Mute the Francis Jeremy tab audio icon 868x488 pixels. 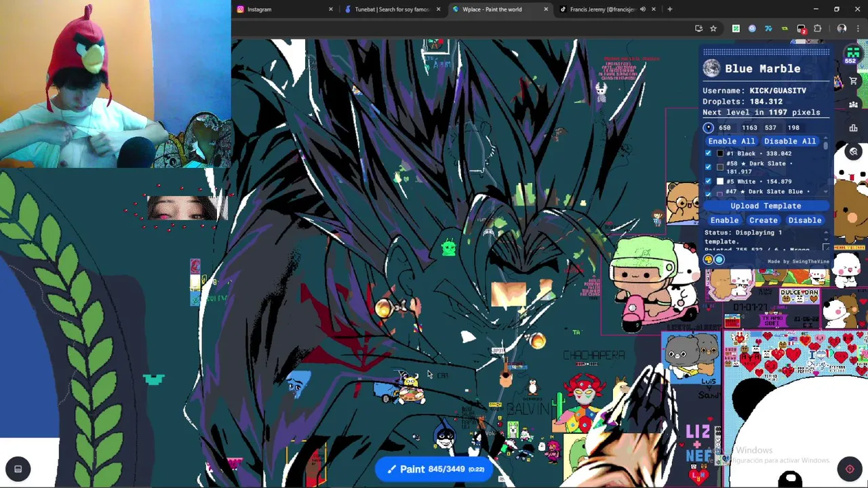(642, 9)
